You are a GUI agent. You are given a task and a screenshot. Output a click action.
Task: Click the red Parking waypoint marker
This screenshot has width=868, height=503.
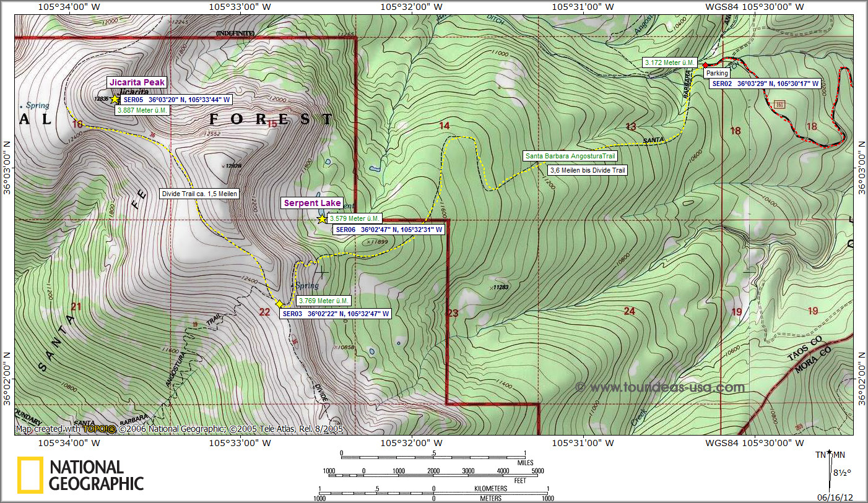[705, 65]
